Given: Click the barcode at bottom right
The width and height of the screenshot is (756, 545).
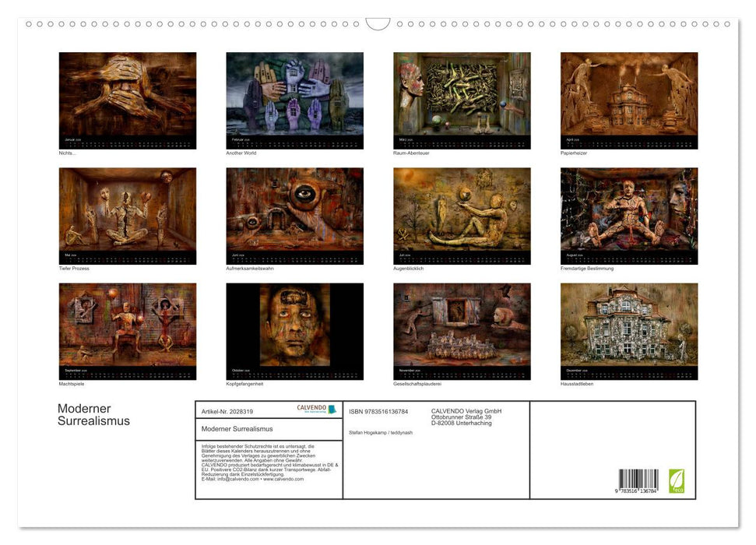Looking at the screenshot, I should pos(638,480).
